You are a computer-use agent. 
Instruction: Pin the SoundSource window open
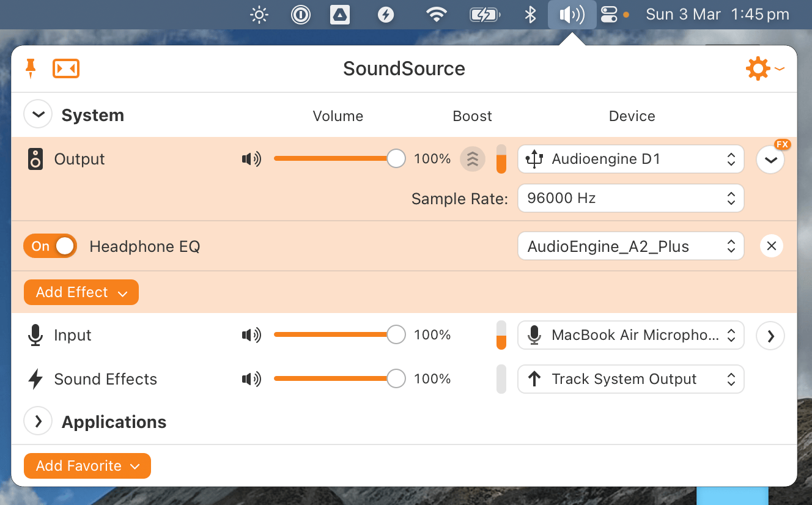point(30,68)
